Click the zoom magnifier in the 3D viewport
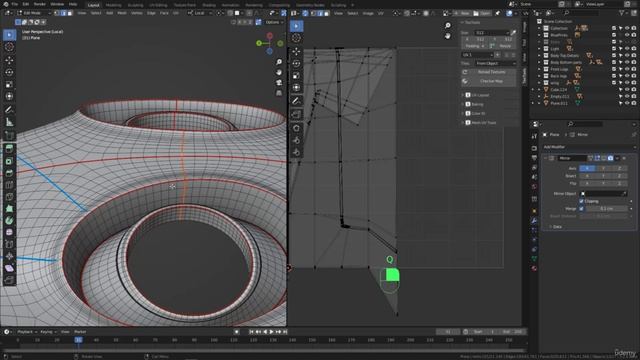The height and width of the screenshot is (360, 640). tap(279, 62)
